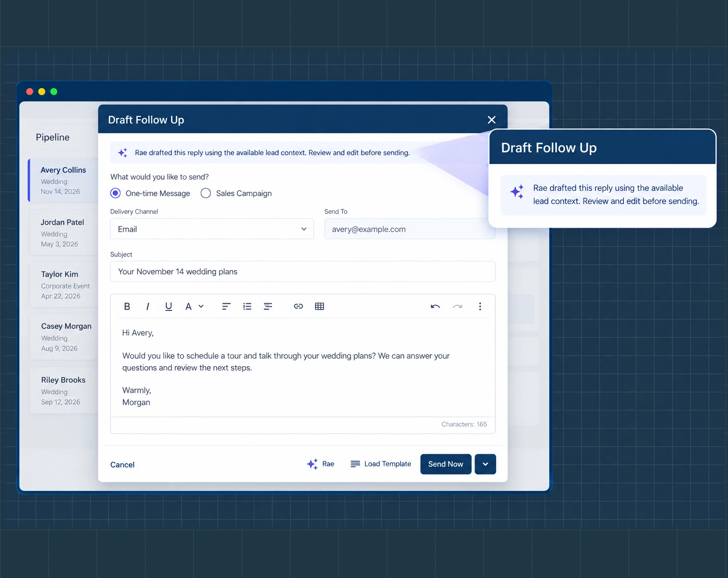Click the red window close dot
The height and width of the screenshot is (578, 728).
pyautogui.click(x=29, y=91)
